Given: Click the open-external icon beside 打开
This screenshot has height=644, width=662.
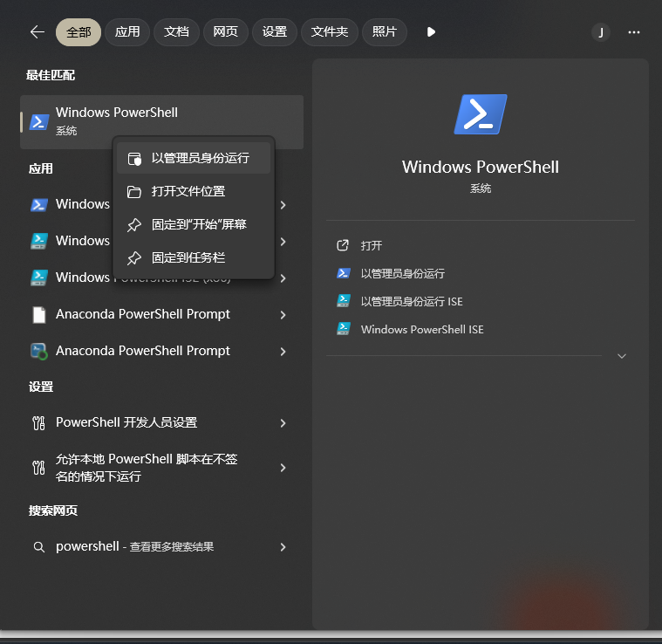Looking at the screenshot, I should [343, 245].
